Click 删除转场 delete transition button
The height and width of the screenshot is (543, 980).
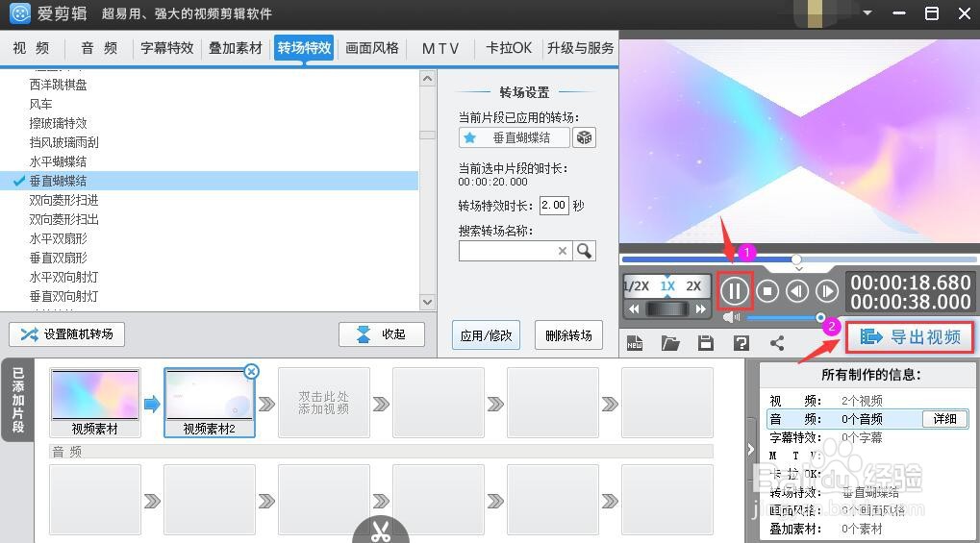pos(568,335)
